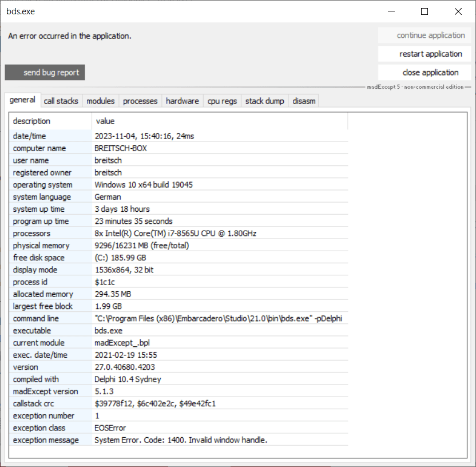
Task: Maximize the bds.exe window
Action: [424, 11]
